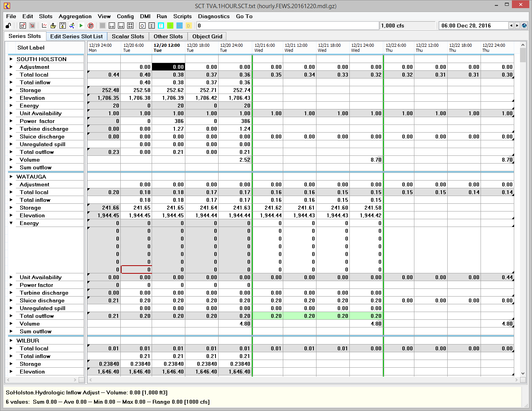Click the export folder arrow icon
This screenshot has height=411, width=532.
(x=53, y=26)
